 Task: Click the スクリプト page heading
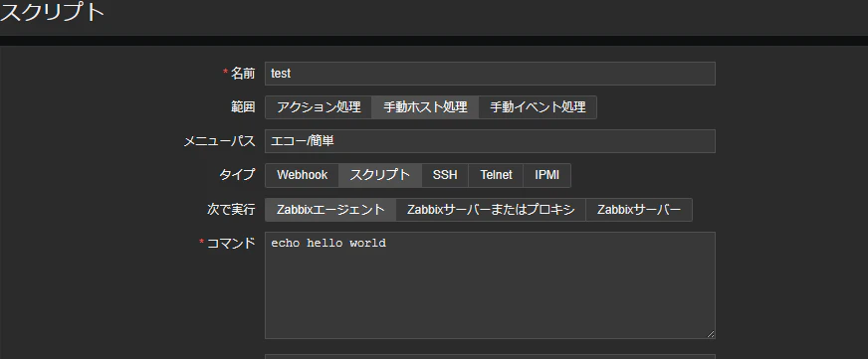(52, 12)
